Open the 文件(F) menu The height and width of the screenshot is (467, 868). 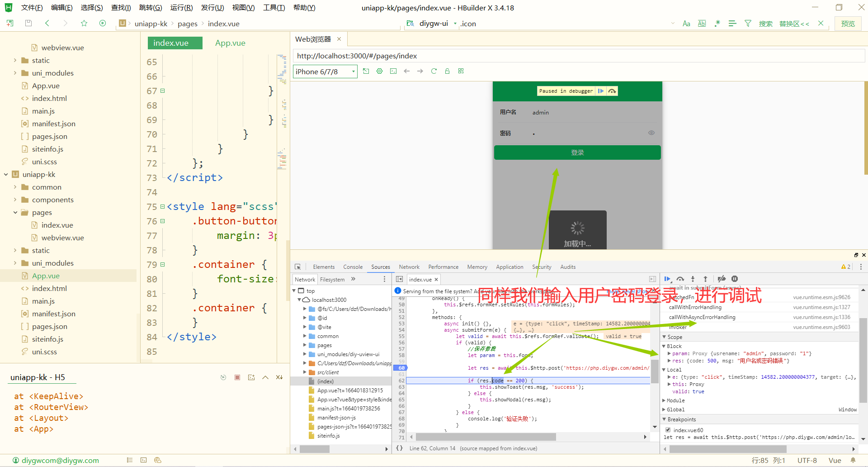click(32, 8)
